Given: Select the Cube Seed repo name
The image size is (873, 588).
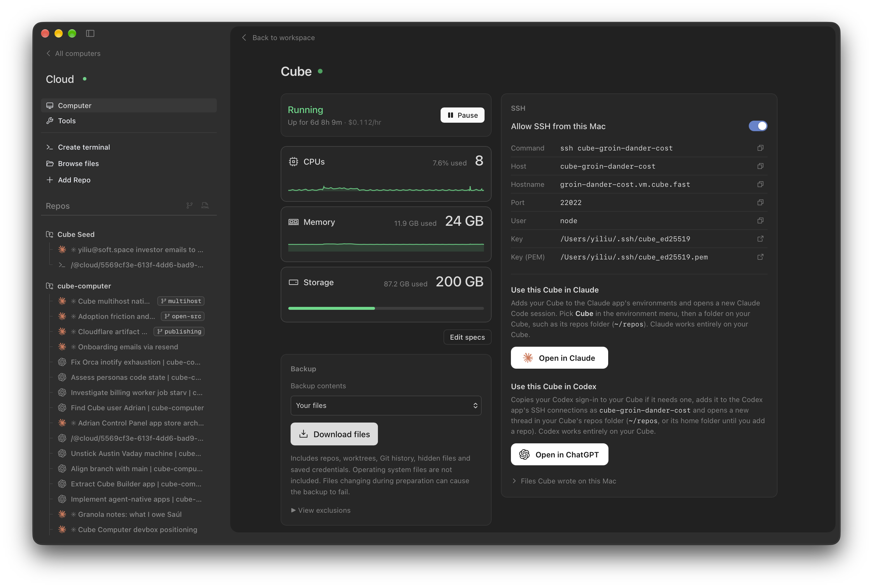Looking at the screenshot, I should [x=76, y=234].
